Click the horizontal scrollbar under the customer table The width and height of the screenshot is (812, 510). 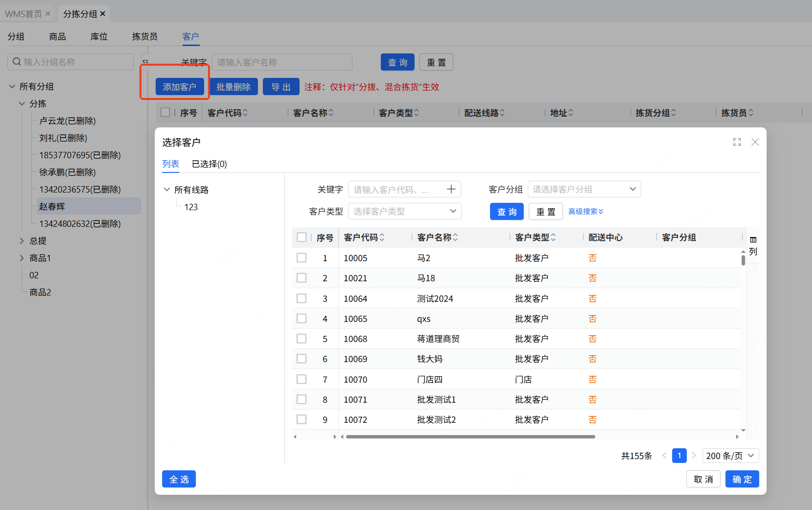pyautogui.click(x=470, y=437)
